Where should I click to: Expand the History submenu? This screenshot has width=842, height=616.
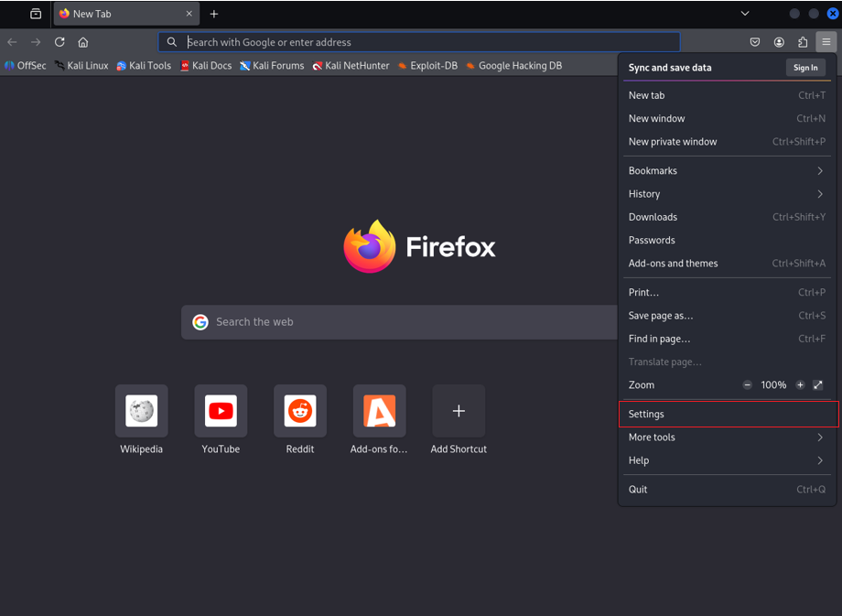pos(727,193)
